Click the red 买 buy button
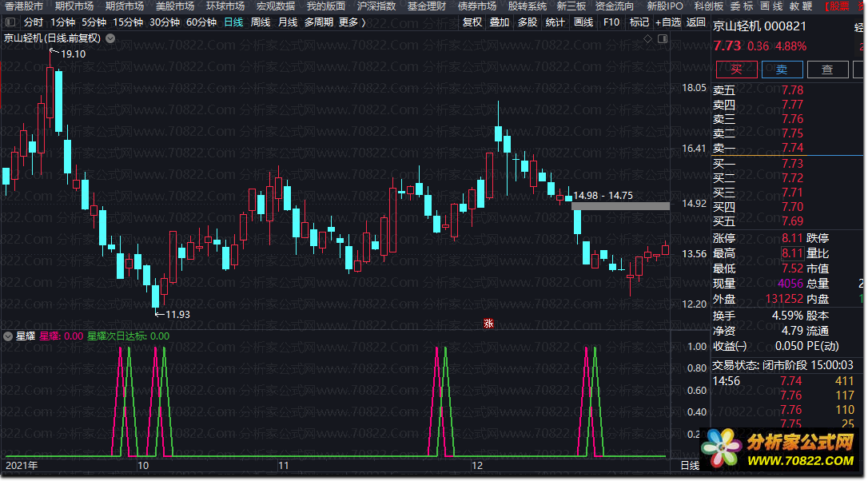868x481 pixels. [x=736, y=70]
